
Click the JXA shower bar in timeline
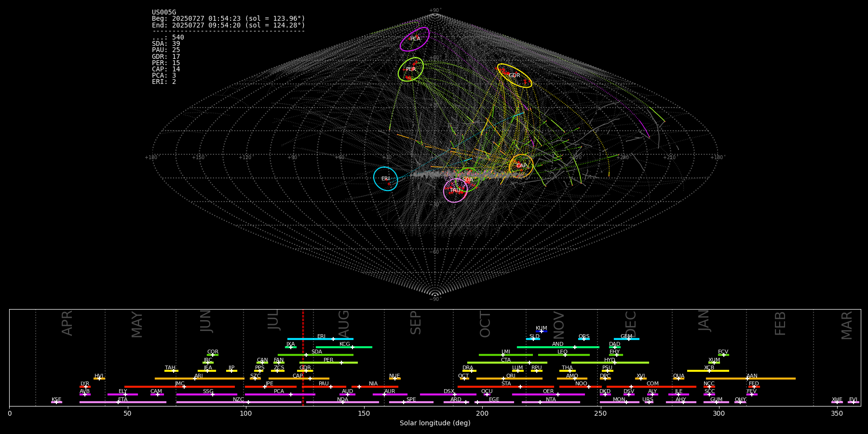click(291, 347)
